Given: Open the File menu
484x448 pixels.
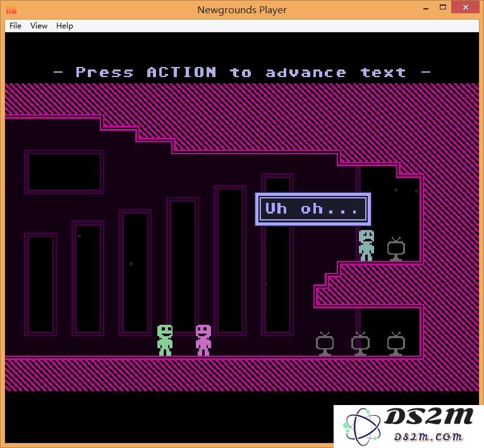Looking at the screenshot, I should pos(15,26).
